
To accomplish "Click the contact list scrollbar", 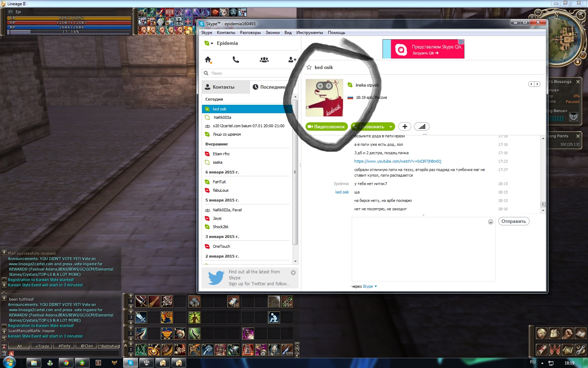I will click(x=295, y=172).
